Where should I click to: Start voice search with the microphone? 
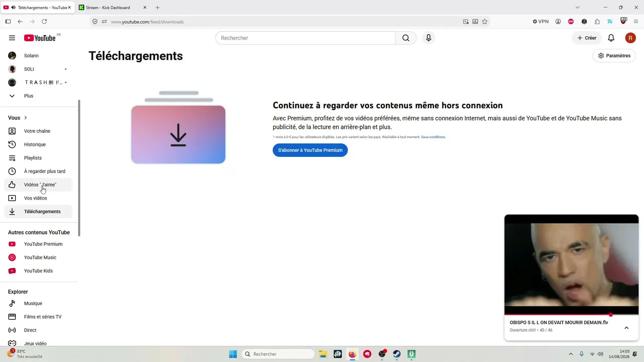[x=428, y=38]
